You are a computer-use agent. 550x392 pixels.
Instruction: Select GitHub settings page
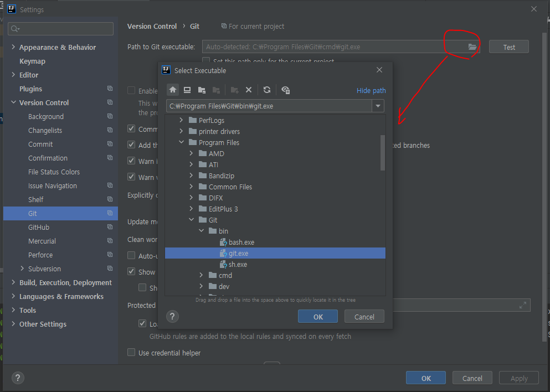click(39, 227)
